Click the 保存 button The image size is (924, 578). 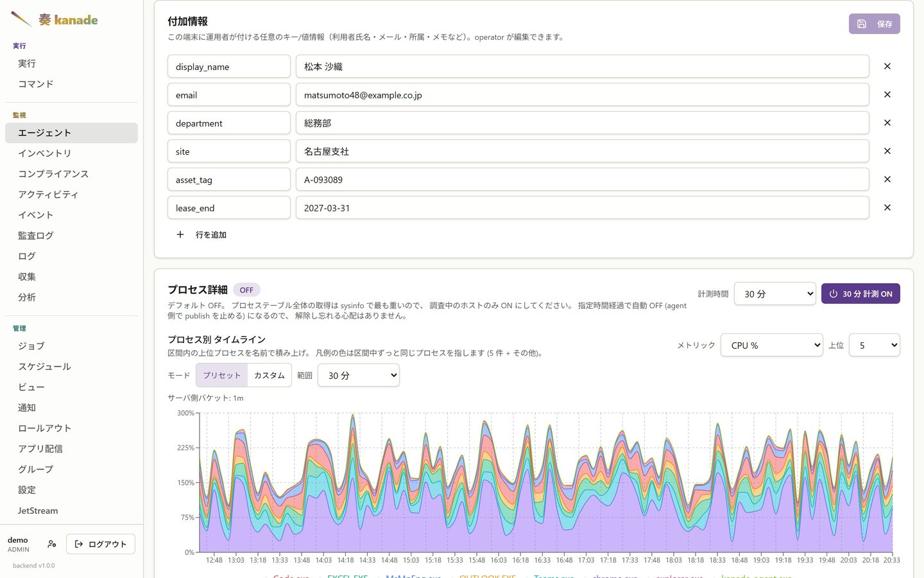[874, 24]
